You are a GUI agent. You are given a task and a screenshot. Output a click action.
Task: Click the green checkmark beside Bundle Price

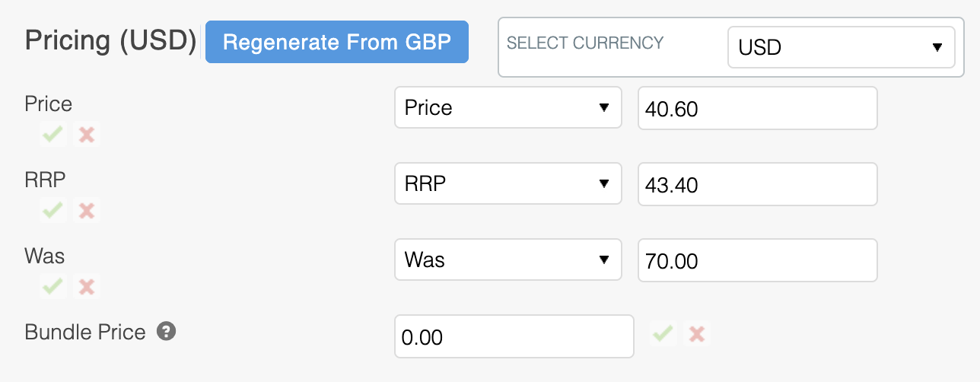pyautogui.click(x=663, y=333)
